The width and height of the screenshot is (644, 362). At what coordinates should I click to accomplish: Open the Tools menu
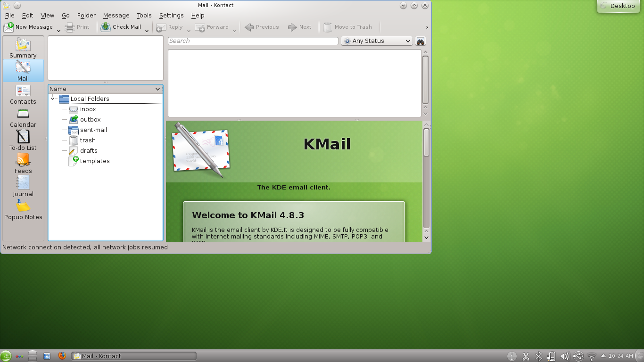click(x=144, y=16)
